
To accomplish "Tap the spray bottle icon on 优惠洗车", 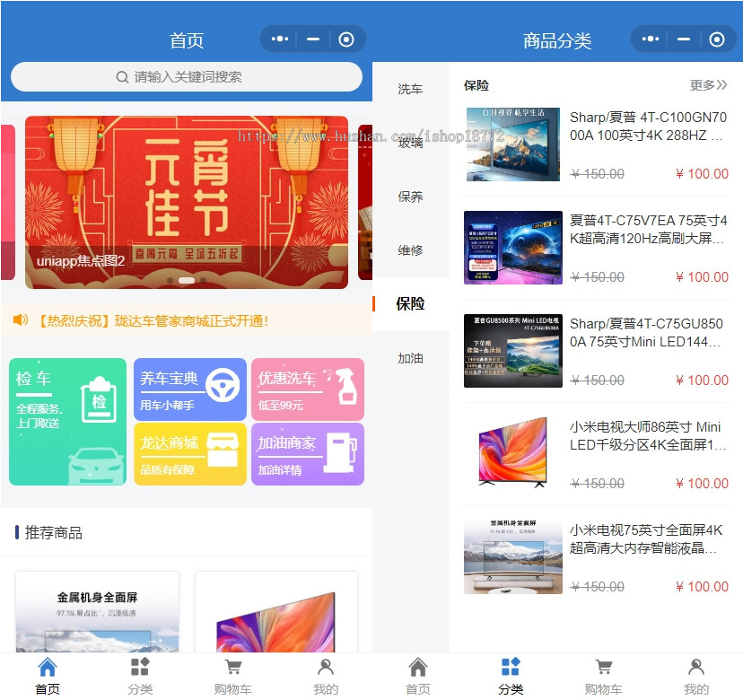I will tap(344, 386).
